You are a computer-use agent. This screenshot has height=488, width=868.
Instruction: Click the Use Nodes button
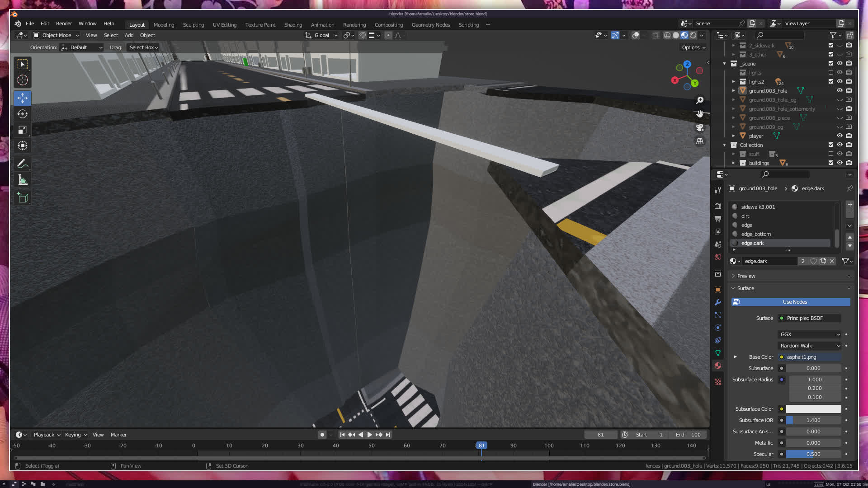point(794,302)
